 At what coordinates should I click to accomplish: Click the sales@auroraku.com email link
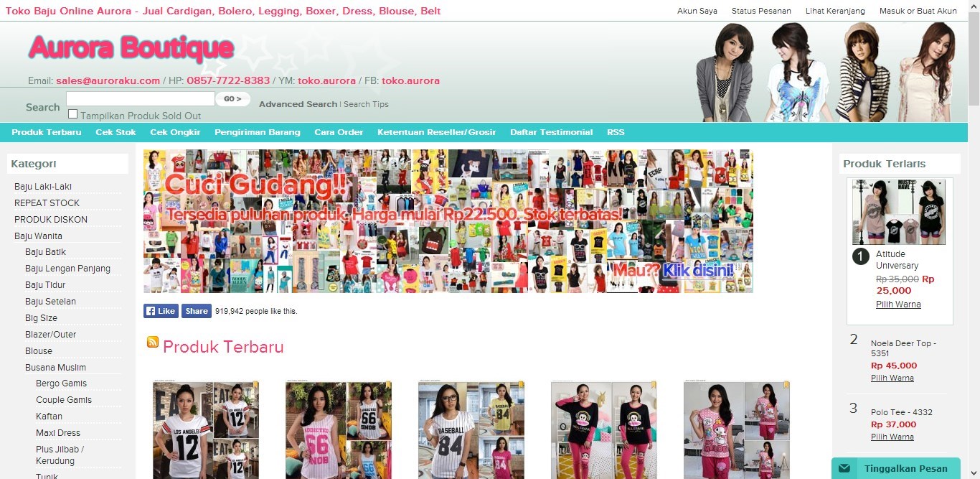click(x=108, y=80)
